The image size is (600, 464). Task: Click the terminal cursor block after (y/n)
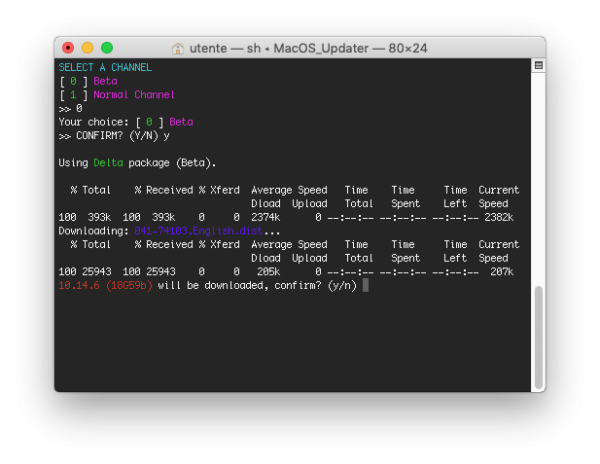point(365,285)
